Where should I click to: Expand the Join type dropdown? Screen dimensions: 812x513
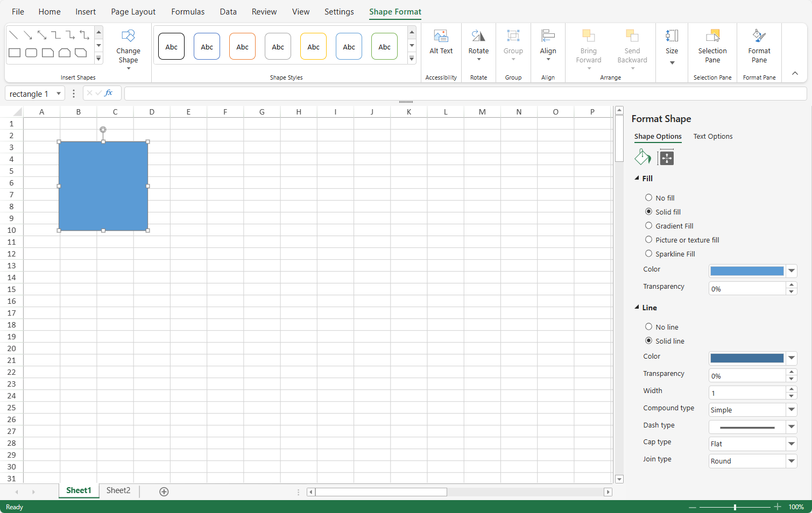791,461
